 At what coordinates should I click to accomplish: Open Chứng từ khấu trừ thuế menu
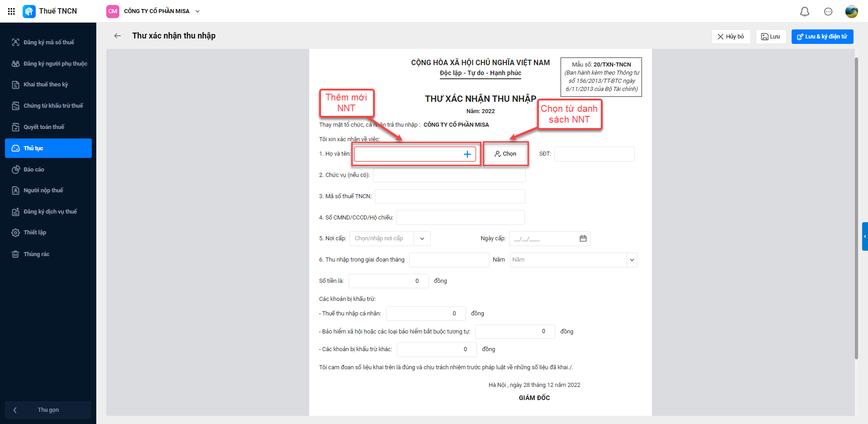click(53, 106)
